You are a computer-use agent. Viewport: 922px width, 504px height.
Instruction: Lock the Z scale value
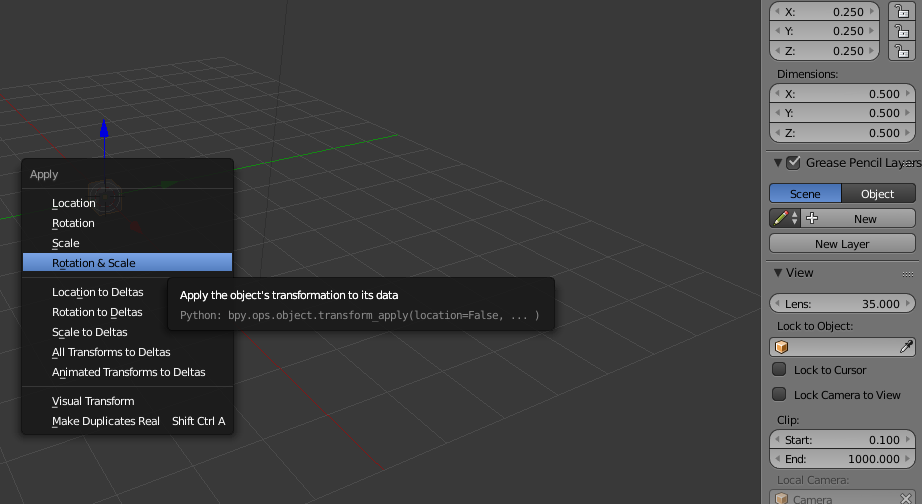click(901, 51)
